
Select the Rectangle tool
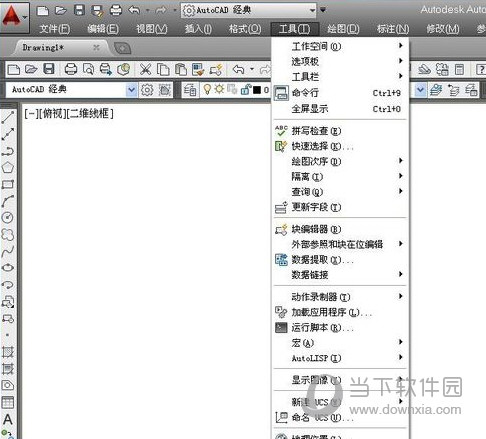click(8, 184)
